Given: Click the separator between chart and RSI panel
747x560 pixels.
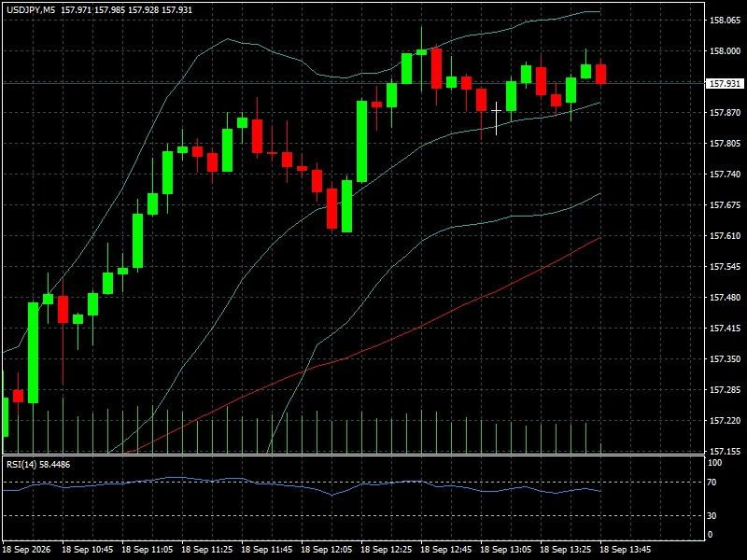Looking at the screenshot, I should pos(353,456).
